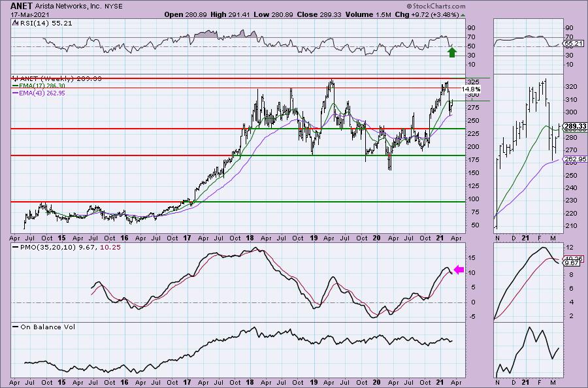Click the 289.33 price tag in zoom panel
This screenshot has width=588, height=388.
coord(575,127)
